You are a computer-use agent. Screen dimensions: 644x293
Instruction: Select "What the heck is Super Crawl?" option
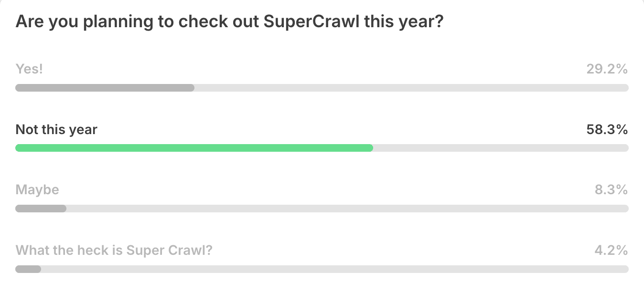point(114,250)
